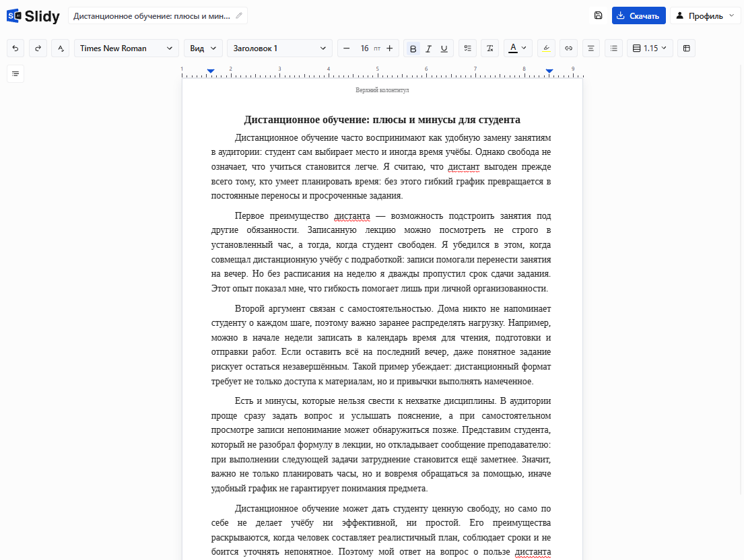Image resolution: width=744 pixels, height=560 pixels.
Task: Toggle underline formatting
Action: click(444, 48)
